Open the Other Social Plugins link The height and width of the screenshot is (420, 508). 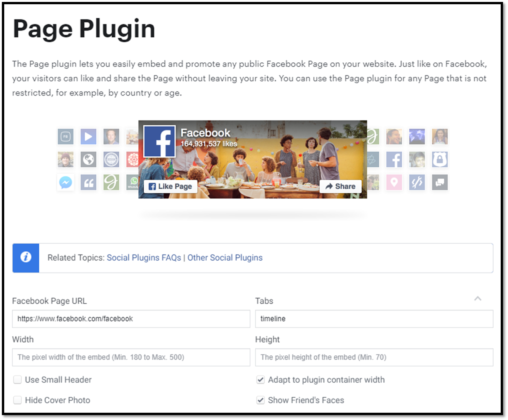tap(225, 258)
